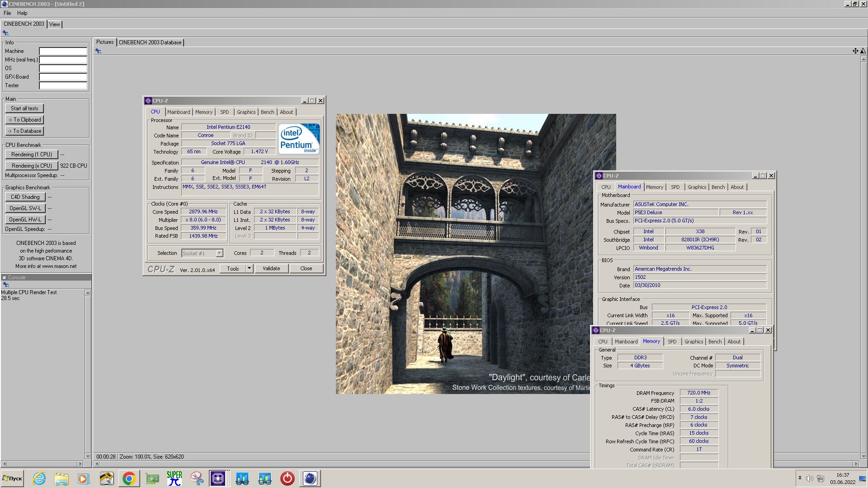This screenshot has width=868, height=488.
Task: Click the Intel Pentium inside logo
Action: (x=299, y=139)
